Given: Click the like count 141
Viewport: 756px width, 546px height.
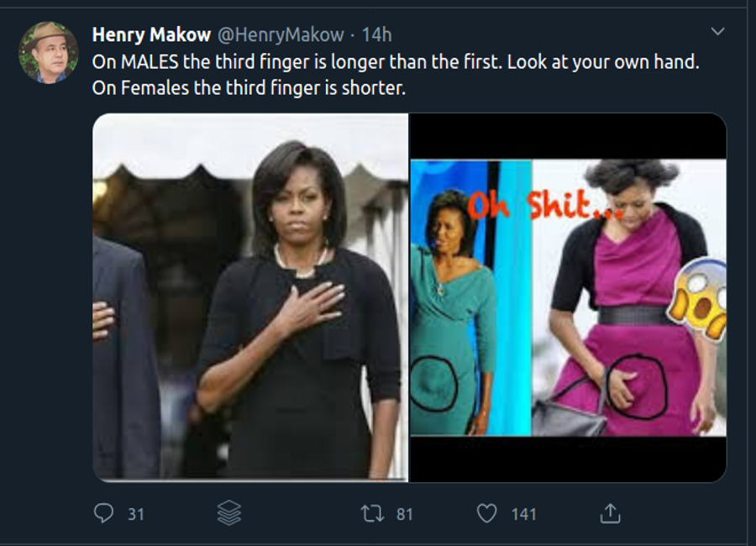Looking at the screenshot, I should tap(523, 513).
